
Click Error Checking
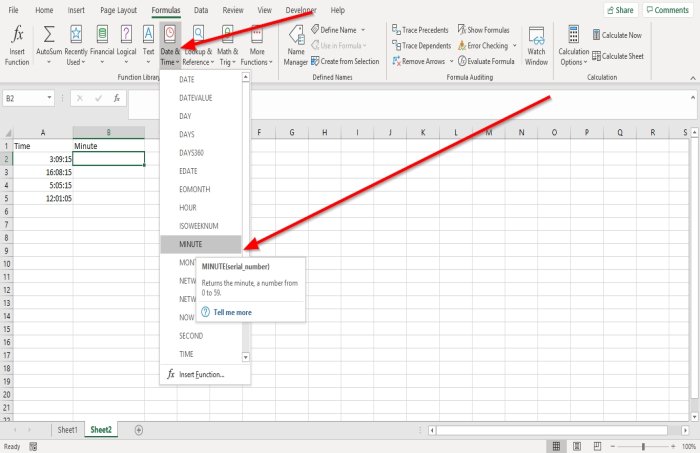483,46
